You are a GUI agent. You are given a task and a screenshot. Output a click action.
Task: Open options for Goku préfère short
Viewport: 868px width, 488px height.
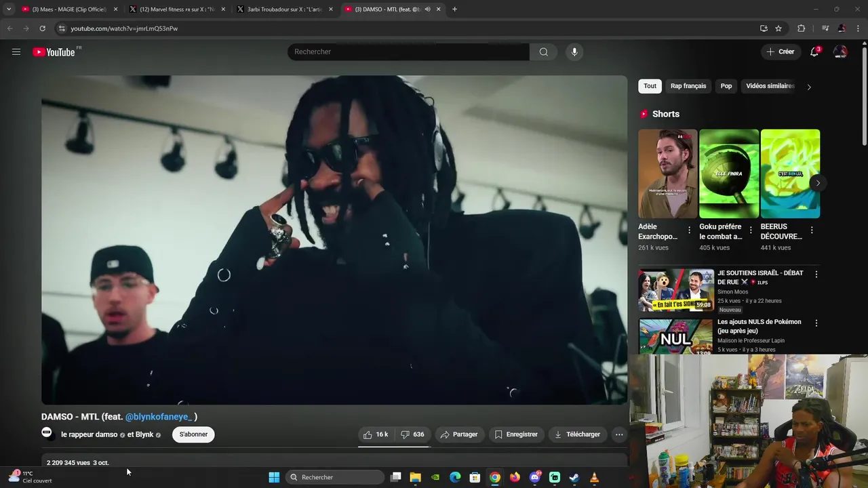751,230
